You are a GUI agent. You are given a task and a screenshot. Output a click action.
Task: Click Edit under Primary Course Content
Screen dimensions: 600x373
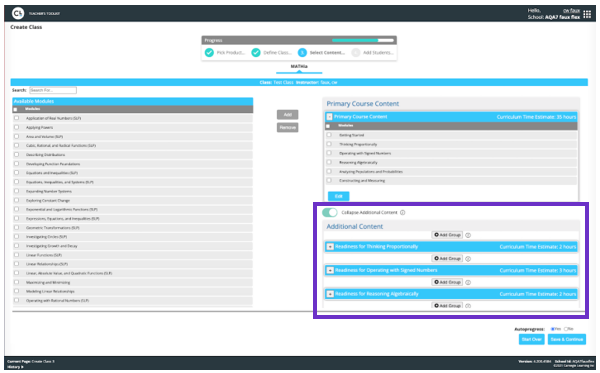[339, 196]
